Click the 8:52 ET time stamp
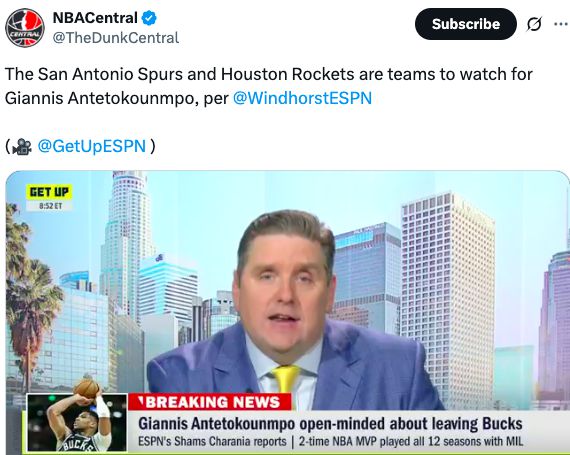 click(51, 206)
